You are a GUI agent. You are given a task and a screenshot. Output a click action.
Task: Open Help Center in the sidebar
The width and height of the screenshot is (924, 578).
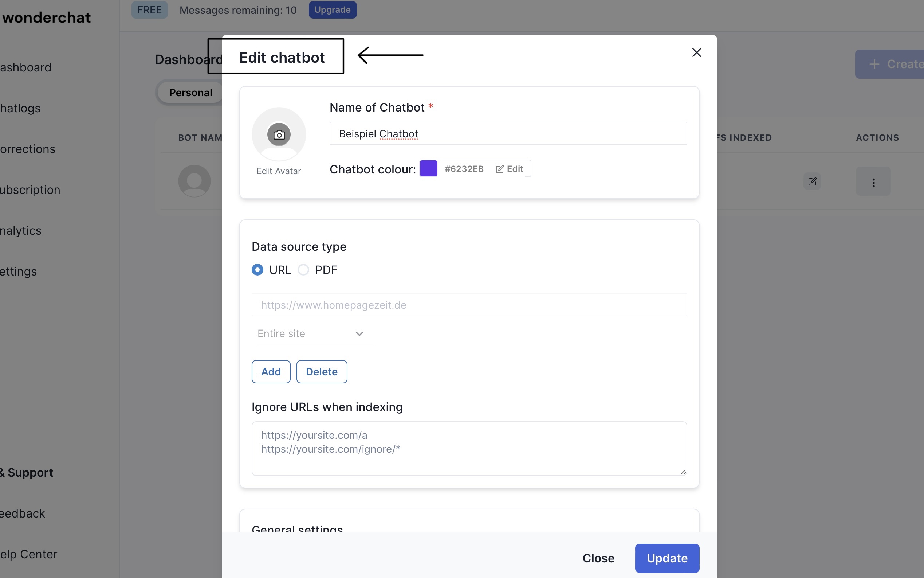[28, 554]
